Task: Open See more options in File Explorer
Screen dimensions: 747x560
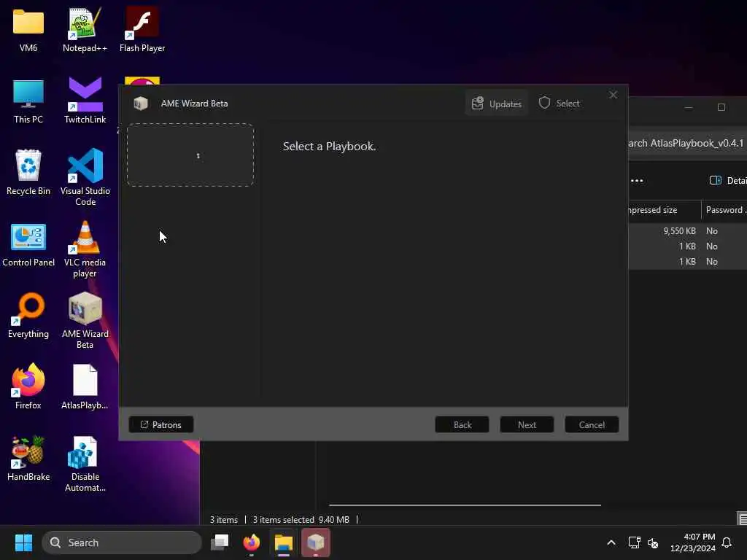Action: [x=637, y=181]
